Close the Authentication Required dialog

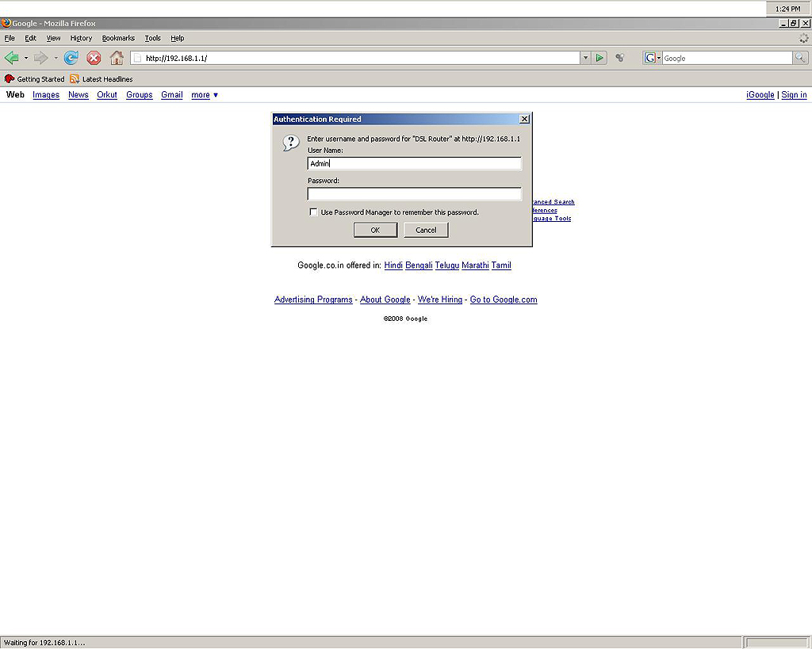click(523, 119)
